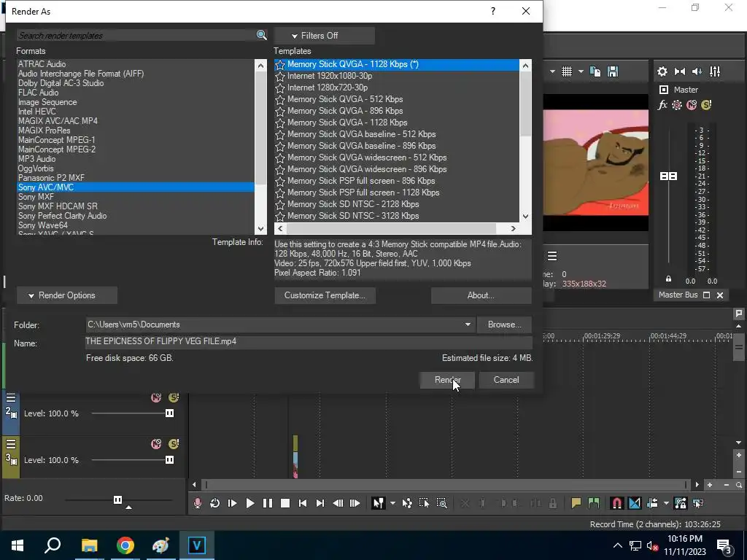Solo video track 3
The image size is (747, 560).
(x=174, y=444)
